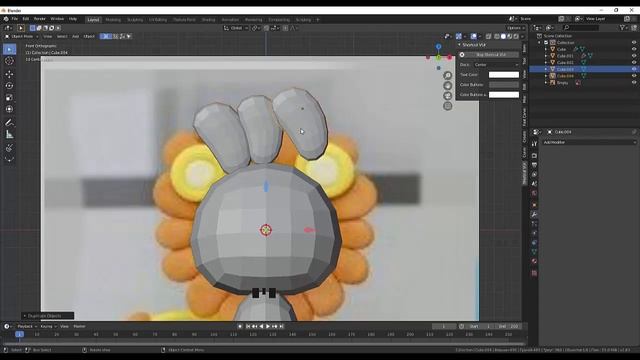The width and height of the screenshot is (640, 360).
Task: Open the viewport Add menu
Action: pyautogui.click(x=76, y=36)
